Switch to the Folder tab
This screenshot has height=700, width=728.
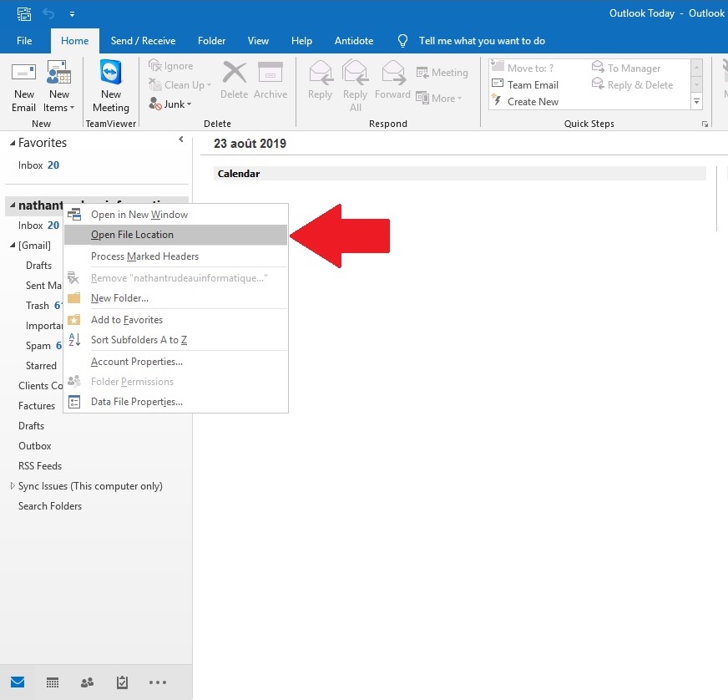pos(211,41)
